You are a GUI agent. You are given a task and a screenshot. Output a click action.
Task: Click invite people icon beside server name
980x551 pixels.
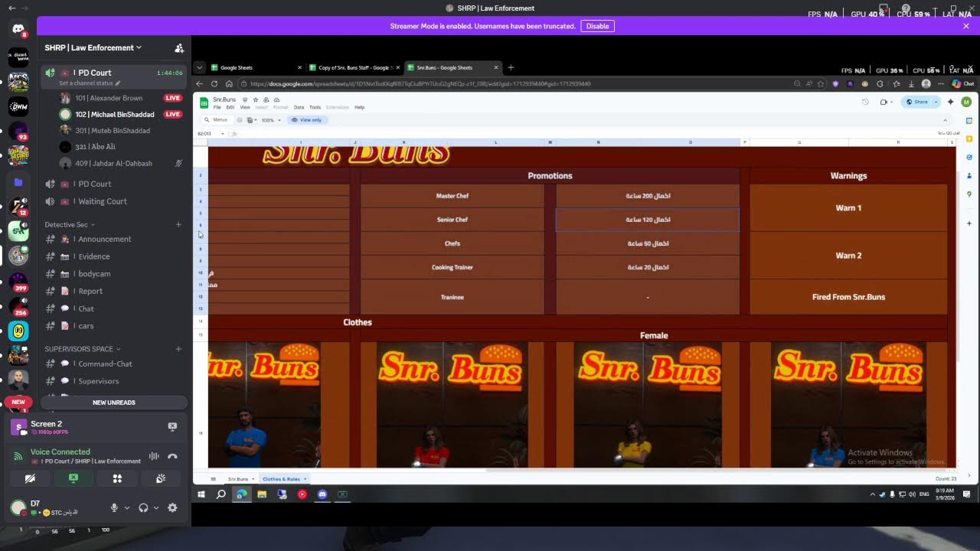click(x=179, y=47)
